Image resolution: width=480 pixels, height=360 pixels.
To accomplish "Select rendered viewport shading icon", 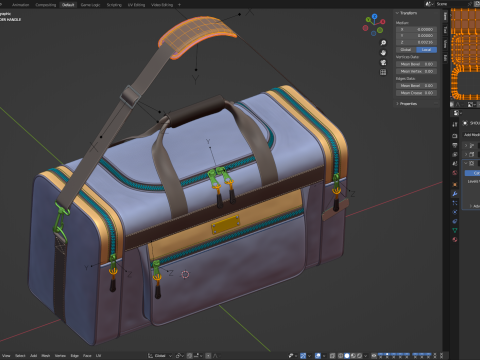I will tap(360, 356).
